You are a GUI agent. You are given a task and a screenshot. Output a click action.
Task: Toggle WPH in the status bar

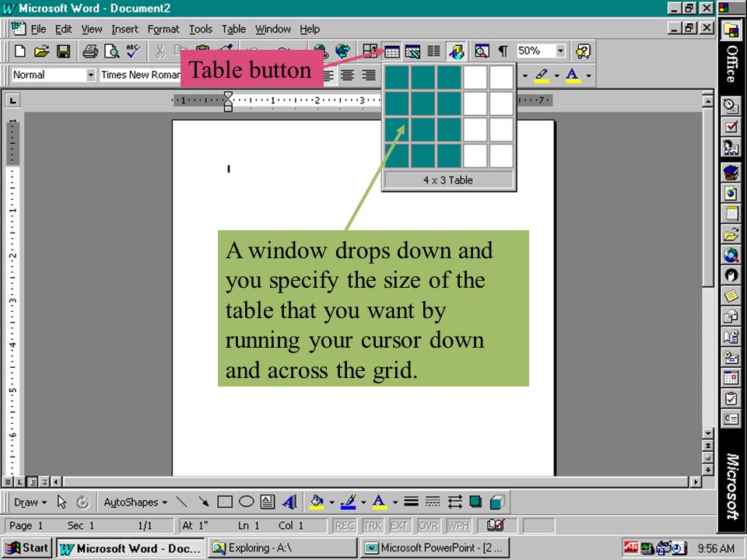[458, 526]
